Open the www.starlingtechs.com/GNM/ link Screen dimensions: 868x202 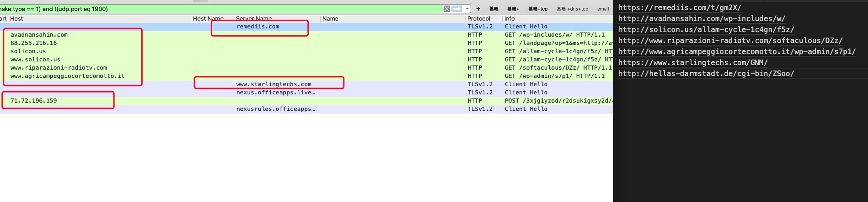click(693, 63)
